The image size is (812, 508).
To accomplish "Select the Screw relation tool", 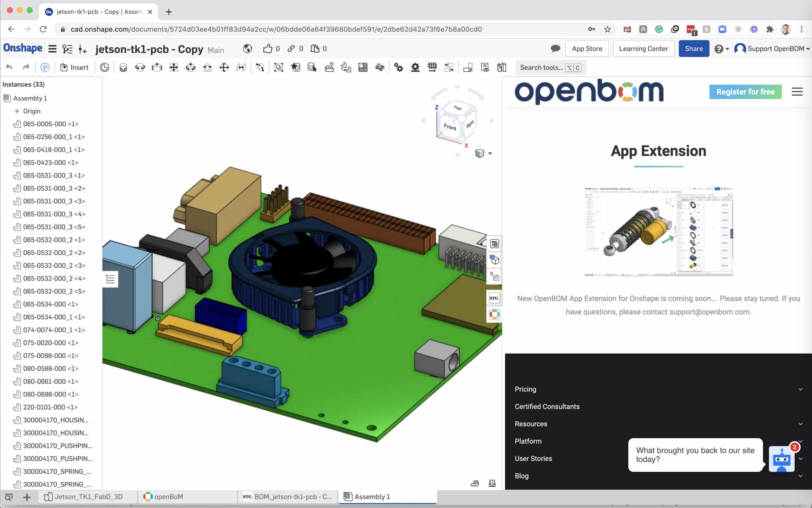I will [432, 68].
